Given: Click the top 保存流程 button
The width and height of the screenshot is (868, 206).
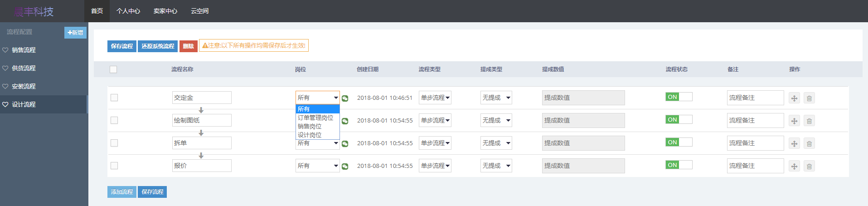Looking at the screenshot, I should [122, 46].
